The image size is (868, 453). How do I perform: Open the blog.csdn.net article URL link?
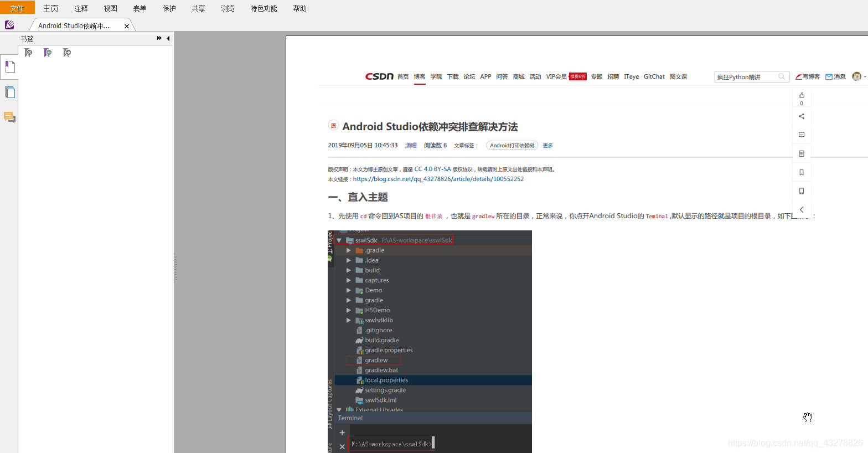438,179
